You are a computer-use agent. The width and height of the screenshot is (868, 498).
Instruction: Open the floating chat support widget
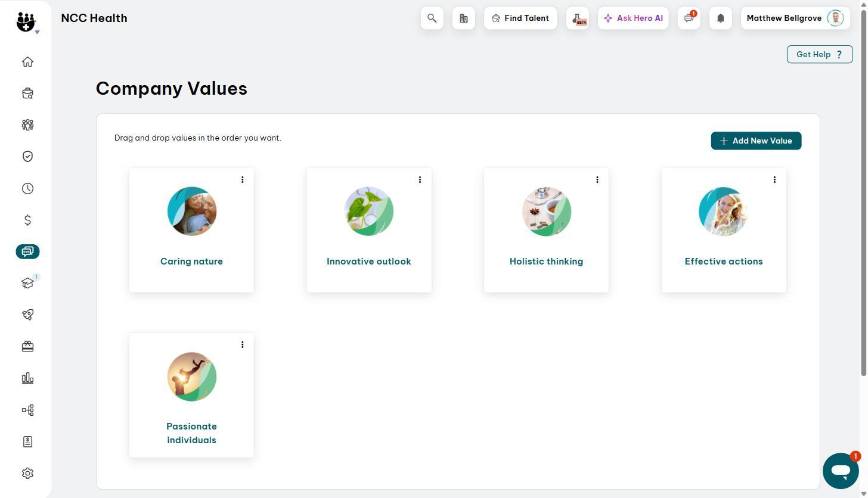pos(841,471)
